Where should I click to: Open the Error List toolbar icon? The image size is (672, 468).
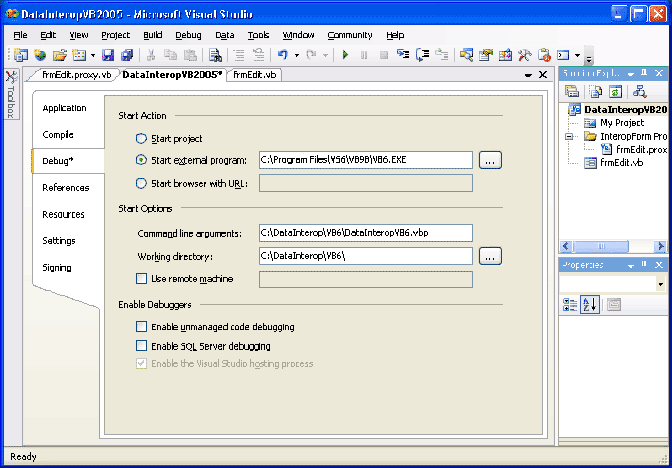point(544,55)
